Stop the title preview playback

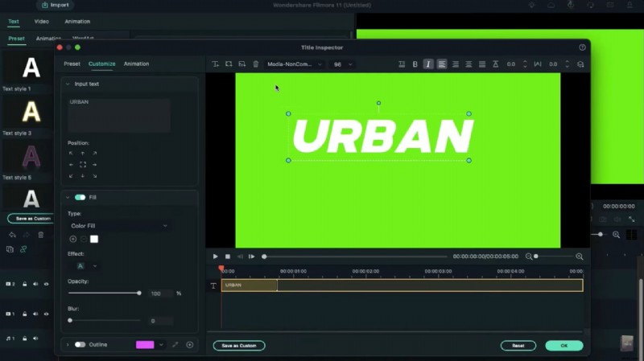(x=228, y=256)
